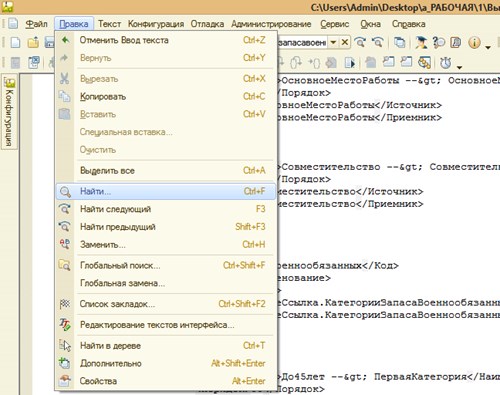Screen dimensions: 500x395
Task: Click help search question-magnifier icon
Action: coord(439,43)
